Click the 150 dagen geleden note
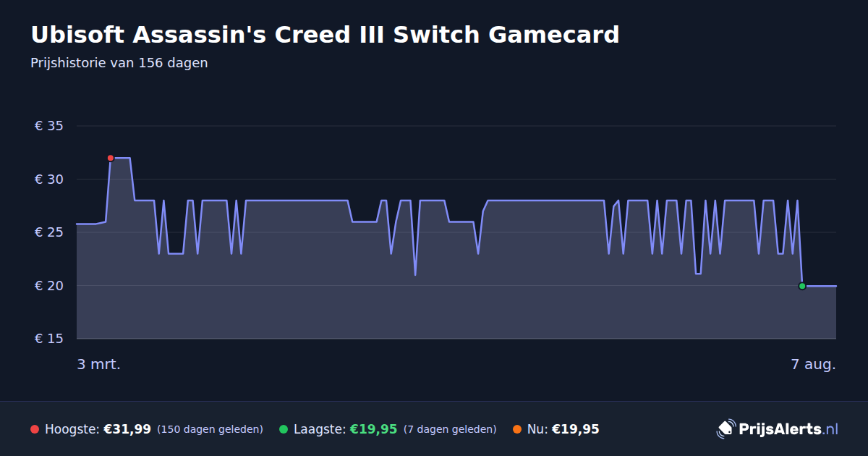868x456 pixels. pos(210,429)
